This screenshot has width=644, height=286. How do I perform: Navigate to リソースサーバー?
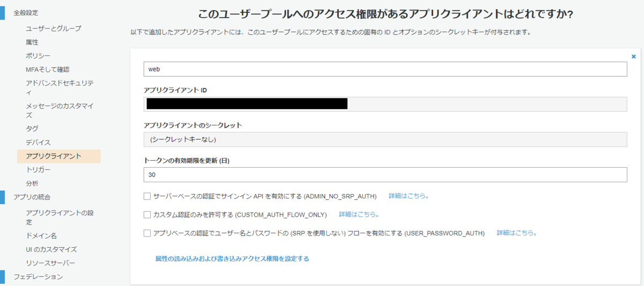(50, 263)
